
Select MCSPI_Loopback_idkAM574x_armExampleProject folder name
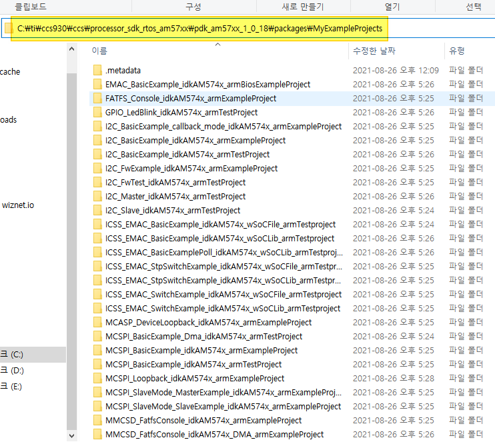(x=195, y=378)
